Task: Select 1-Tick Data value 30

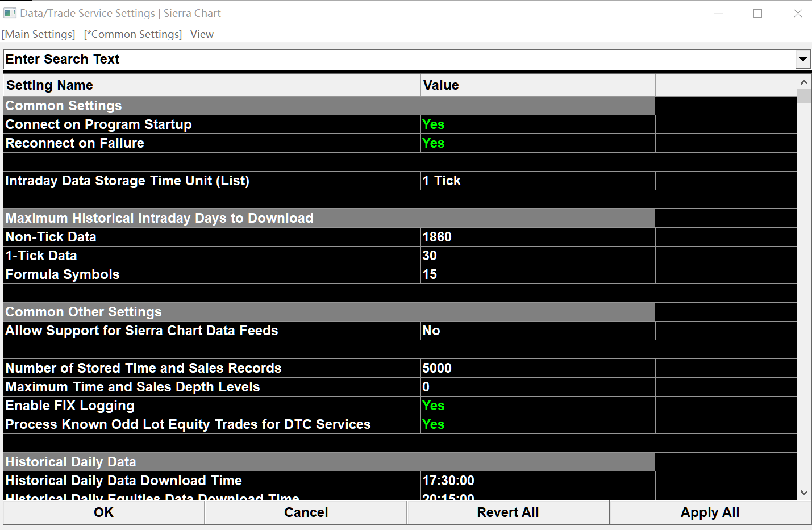Action: pyautogui.click(x=538, y=256)
